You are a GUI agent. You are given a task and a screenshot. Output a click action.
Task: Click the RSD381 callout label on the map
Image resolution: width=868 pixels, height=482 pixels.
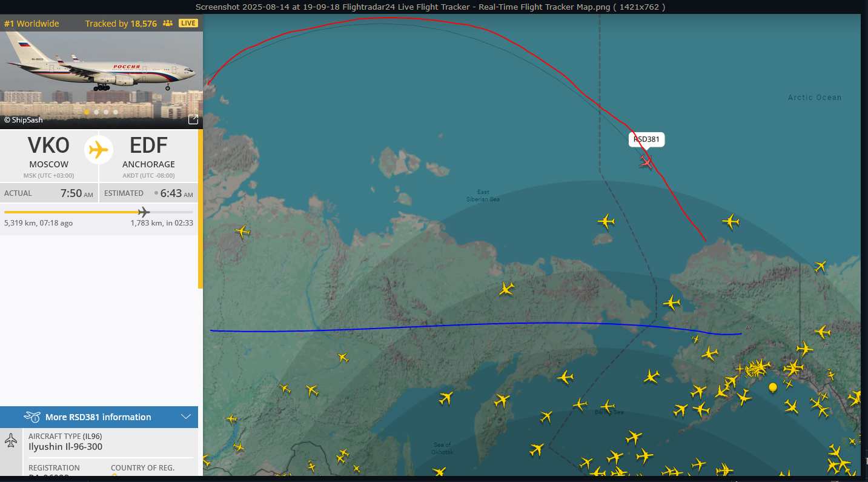click(x=646, y=139)
